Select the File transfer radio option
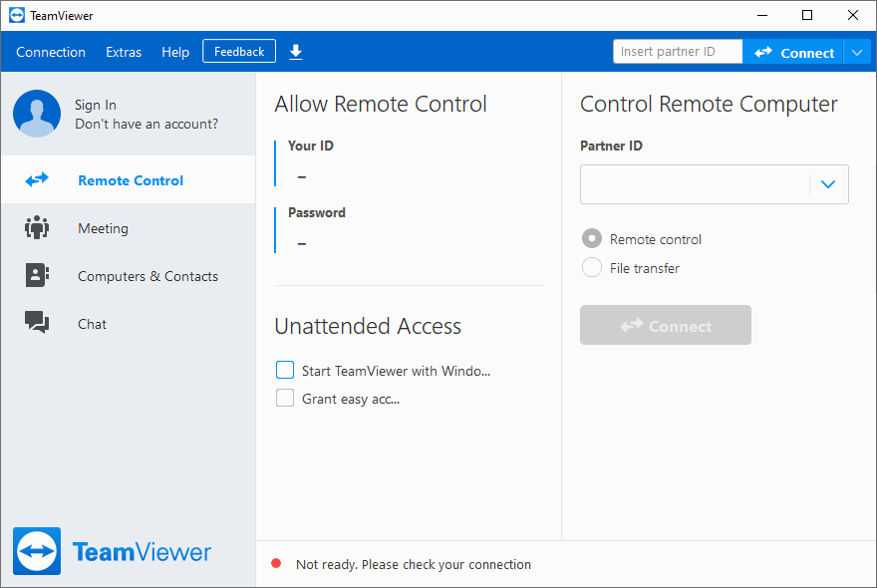 592,267
